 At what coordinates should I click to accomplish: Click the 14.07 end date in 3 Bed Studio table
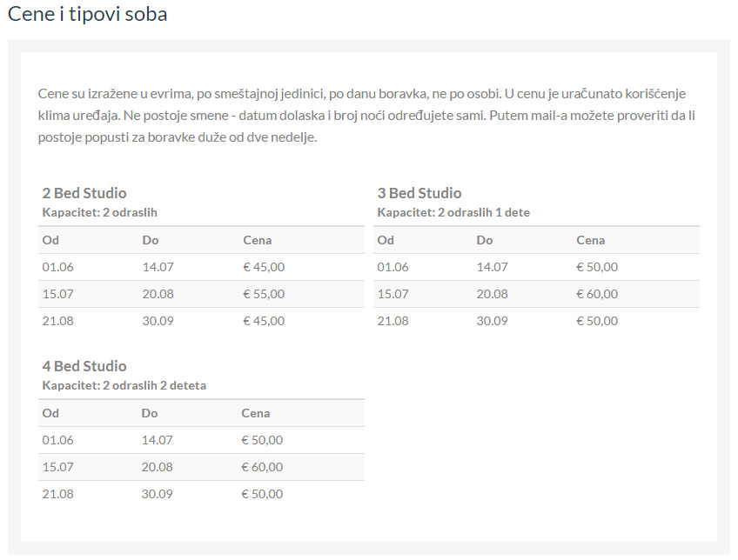click(x=493, y=267)
